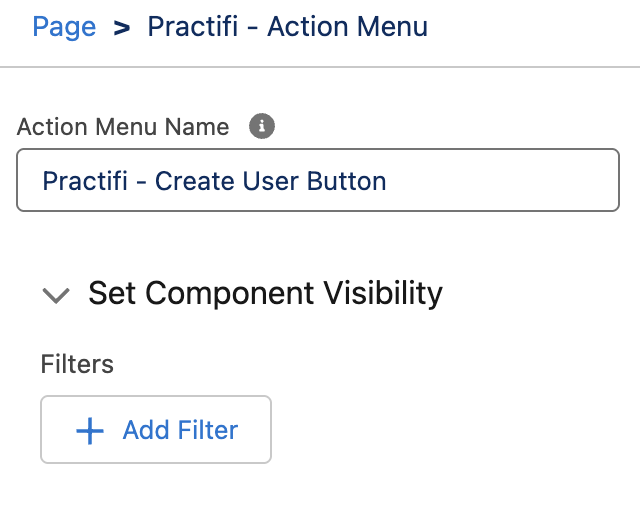Navigate to the parent Page link
The width and height of the screenshot is (640, 520).
pyautogui.click(x=64, y=26)
